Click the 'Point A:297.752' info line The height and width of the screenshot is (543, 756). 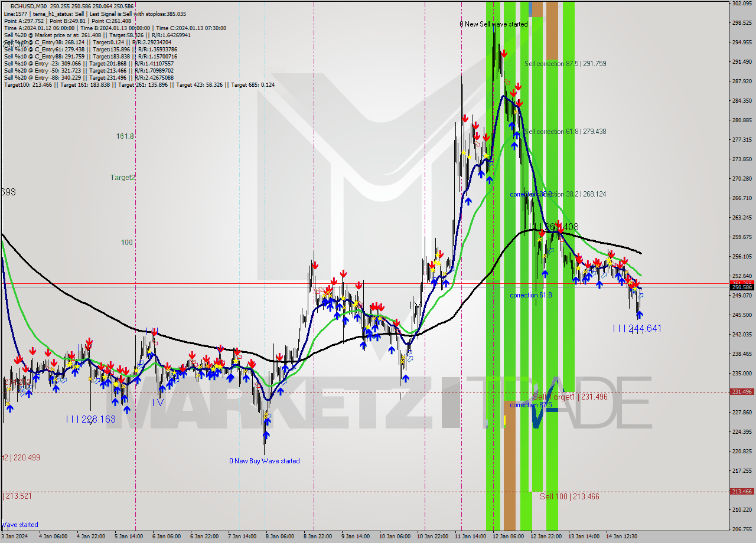click(x=67, y=21)
